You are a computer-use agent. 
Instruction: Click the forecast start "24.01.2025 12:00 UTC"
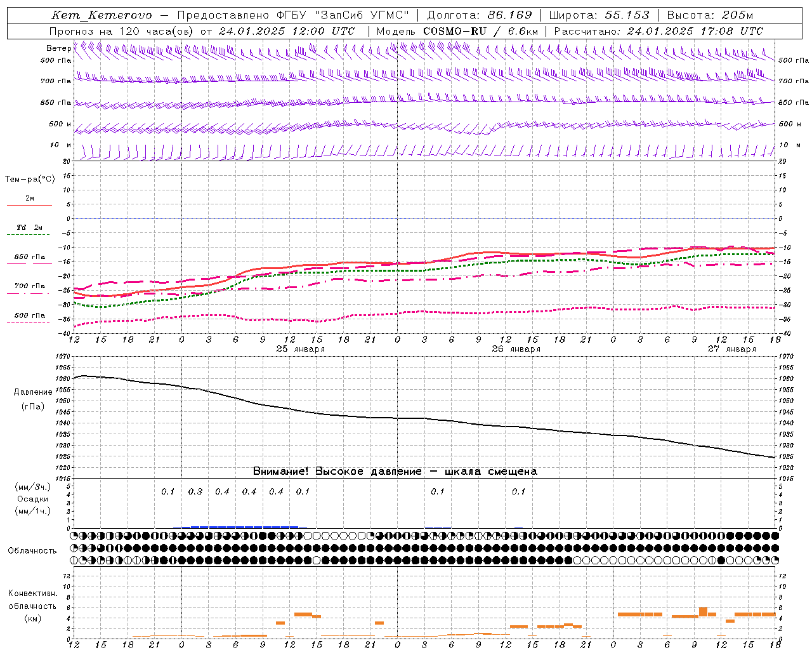(x=287, y=31)
